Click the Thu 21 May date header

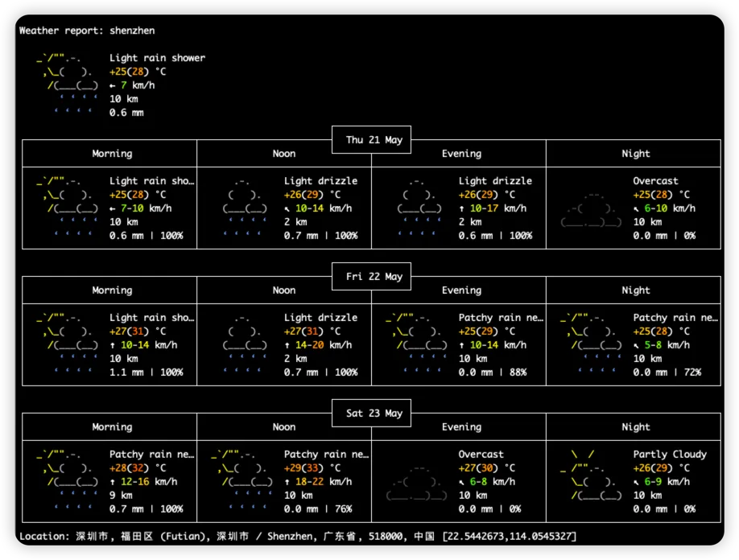click(374, 140)
